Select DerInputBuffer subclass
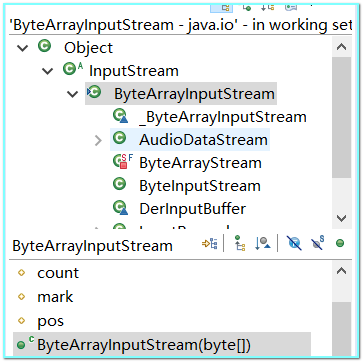This screenshot has height=362, width=363. pos(192,209)
